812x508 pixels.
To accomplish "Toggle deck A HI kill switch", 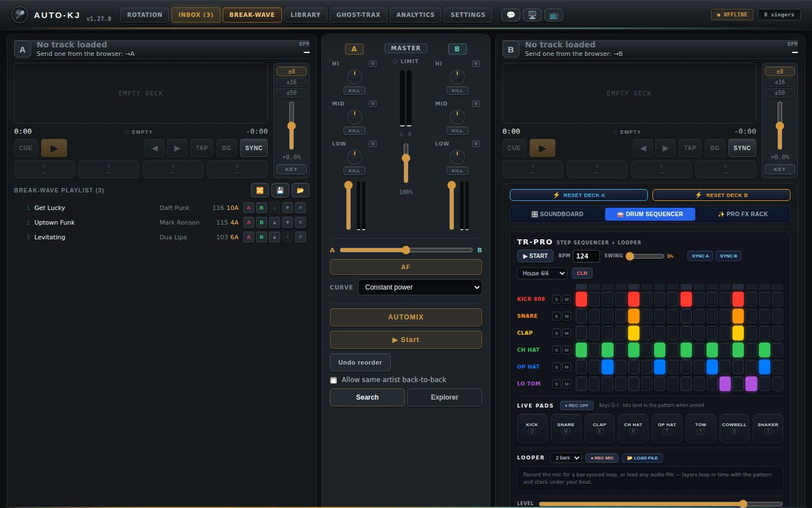I will 354,90.
